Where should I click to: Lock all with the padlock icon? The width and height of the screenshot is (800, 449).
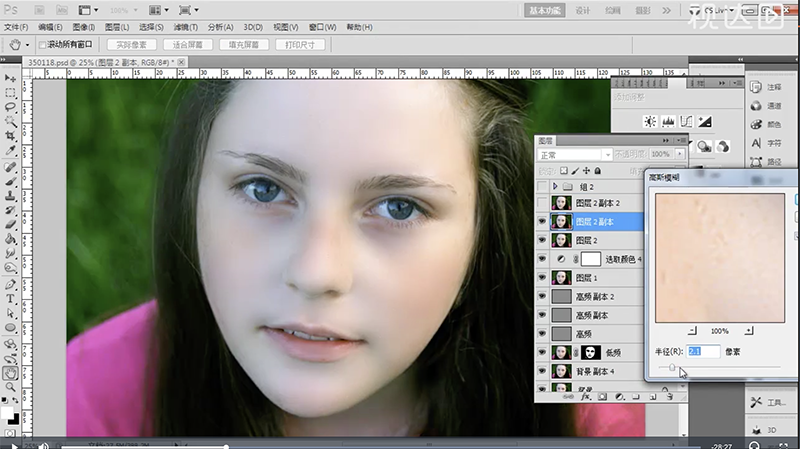(x=597, y=171)
